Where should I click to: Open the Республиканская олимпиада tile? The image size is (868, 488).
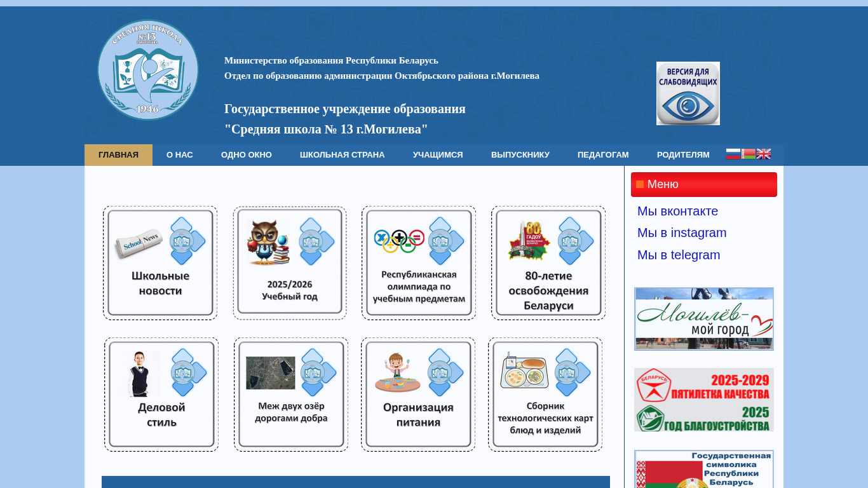point(419,263)
